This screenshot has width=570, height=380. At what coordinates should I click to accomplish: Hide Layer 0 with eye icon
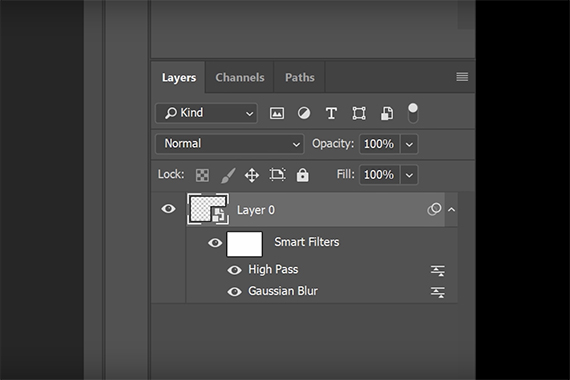coord(168,209)
